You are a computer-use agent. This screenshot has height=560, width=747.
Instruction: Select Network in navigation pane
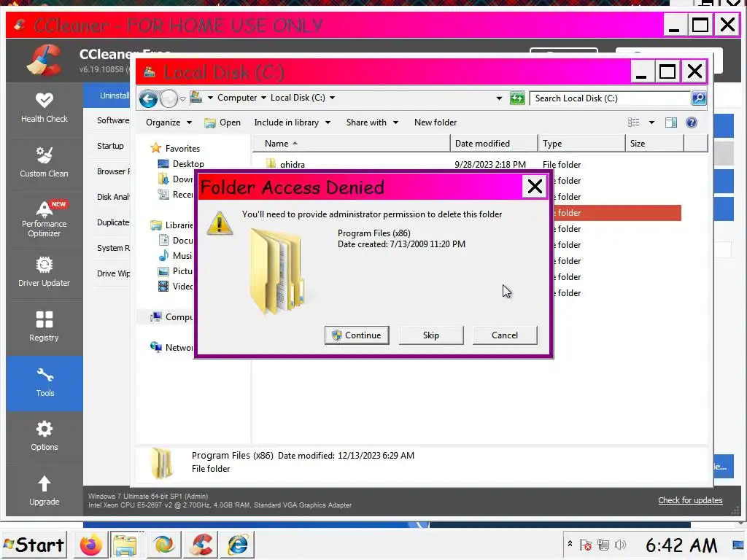(x=171, y=348)
